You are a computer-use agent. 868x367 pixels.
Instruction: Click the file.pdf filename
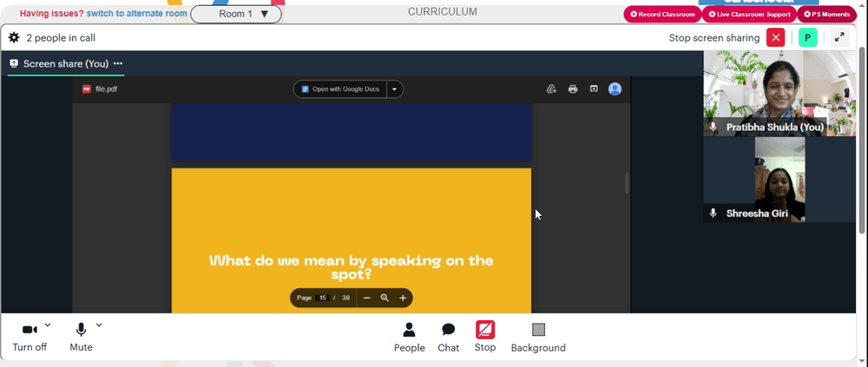pyautogui.click(x=106, y=88)
